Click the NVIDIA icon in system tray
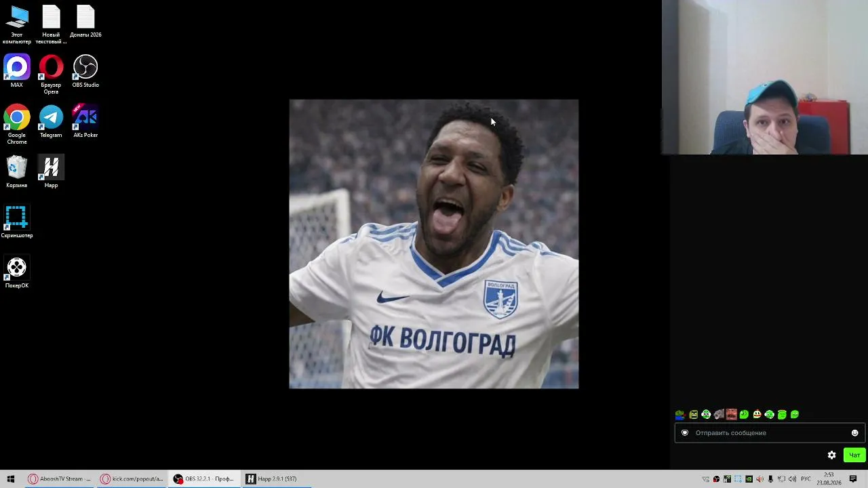The width and height of the screenshot is (868, 488). pos(749,479)
